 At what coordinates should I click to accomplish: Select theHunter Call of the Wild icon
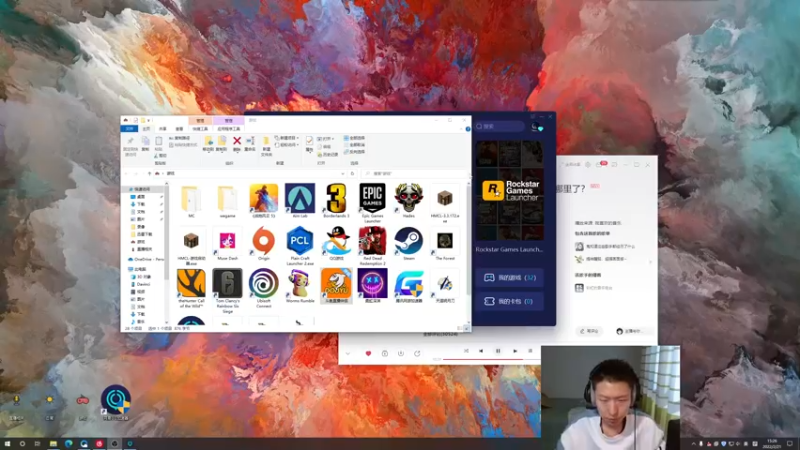coord(191,283)
